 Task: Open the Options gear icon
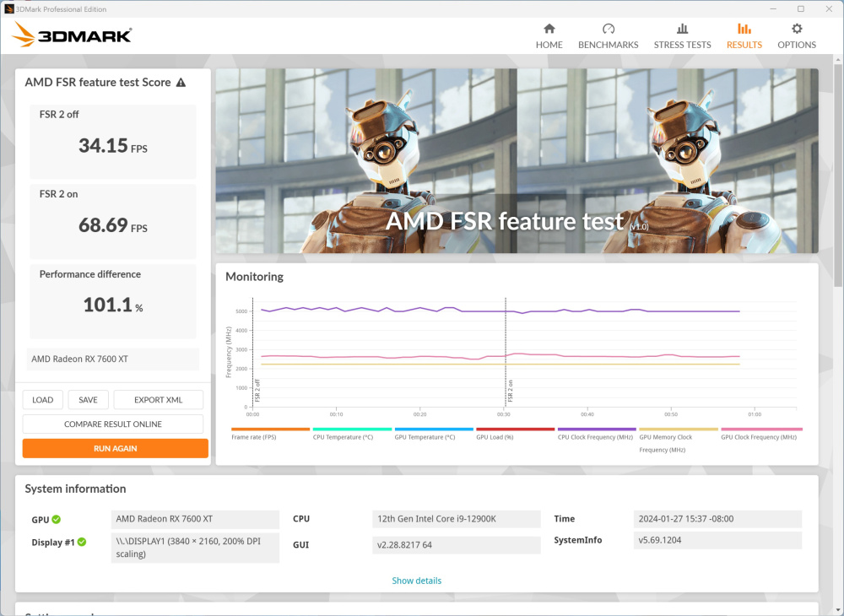(x=797, y=29)
